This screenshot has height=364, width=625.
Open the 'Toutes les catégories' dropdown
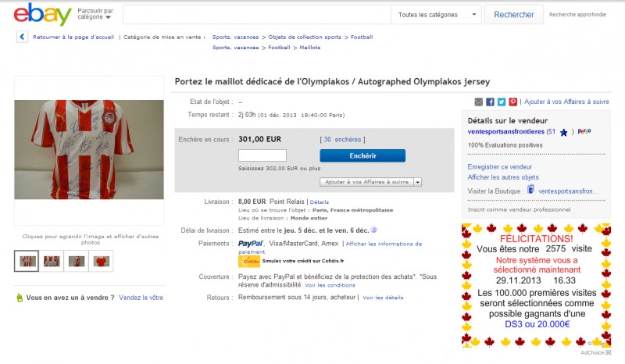click(x=437, y=15)
